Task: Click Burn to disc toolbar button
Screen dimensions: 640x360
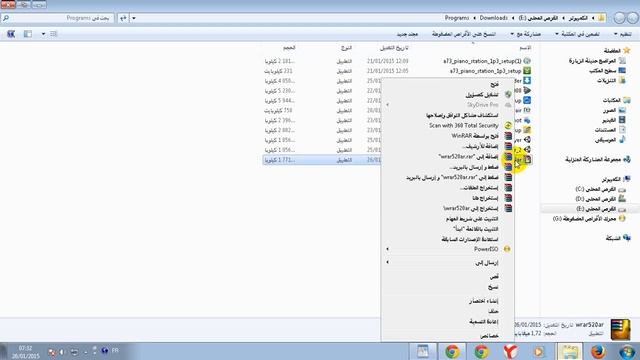Action: tap(464, 34)
